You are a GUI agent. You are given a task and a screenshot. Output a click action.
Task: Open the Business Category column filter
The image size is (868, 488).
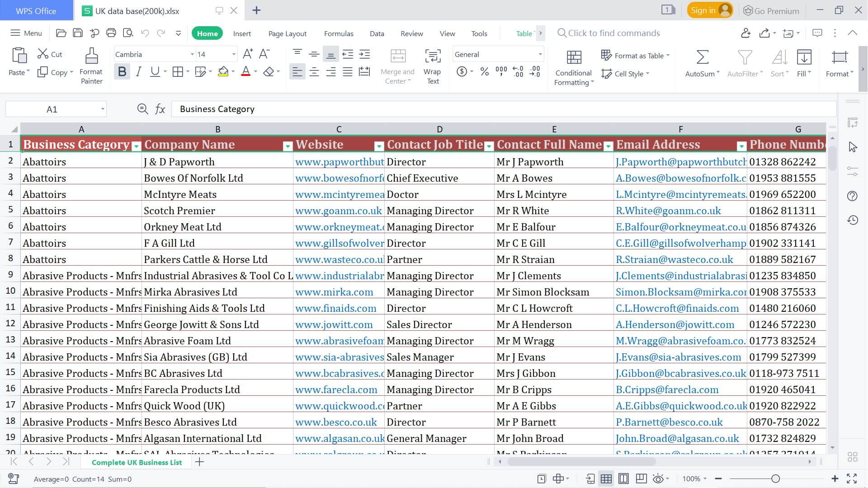(x=136, y=146)
